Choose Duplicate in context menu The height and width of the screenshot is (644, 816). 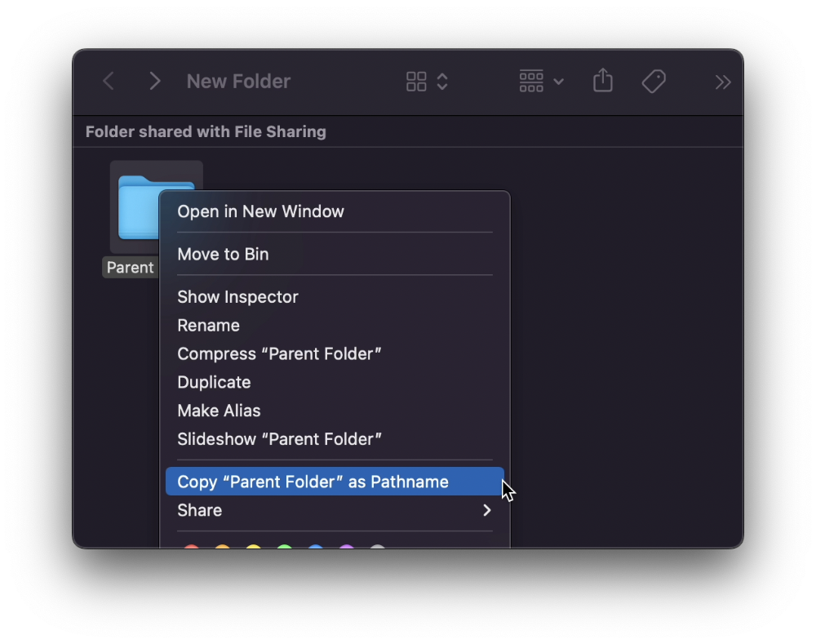pyautogui.click(x=335, y=382)
